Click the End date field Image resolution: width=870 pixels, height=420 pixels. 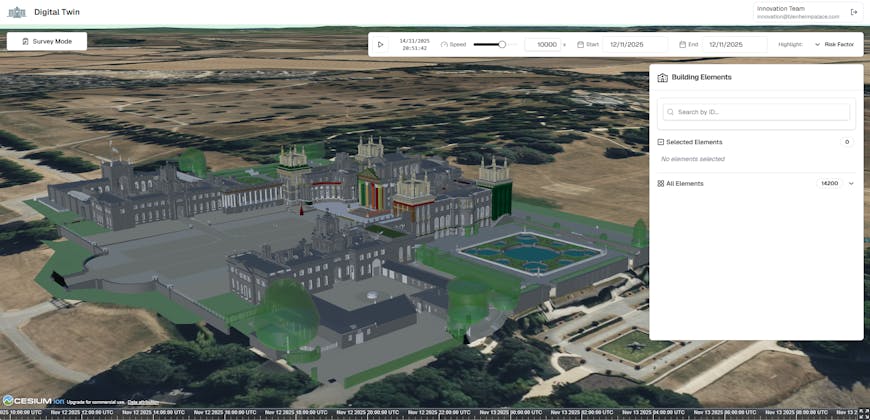(735, 44)
